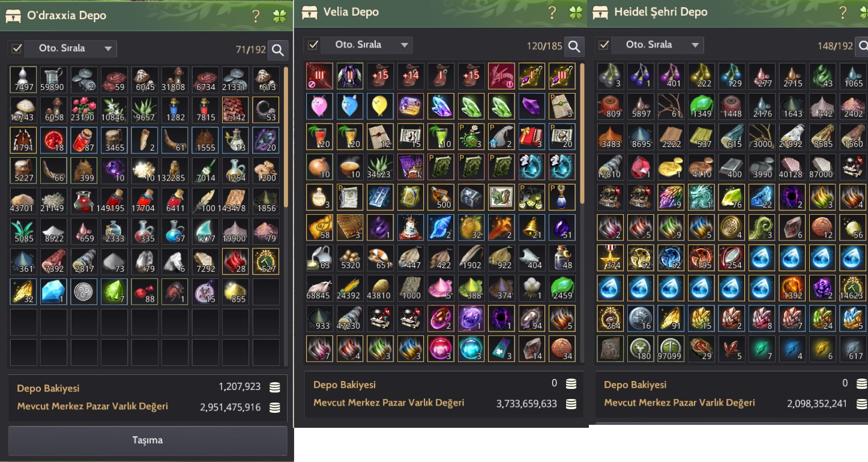Click the O'draxxia Depo inventory scrollbar

[286, 138]
